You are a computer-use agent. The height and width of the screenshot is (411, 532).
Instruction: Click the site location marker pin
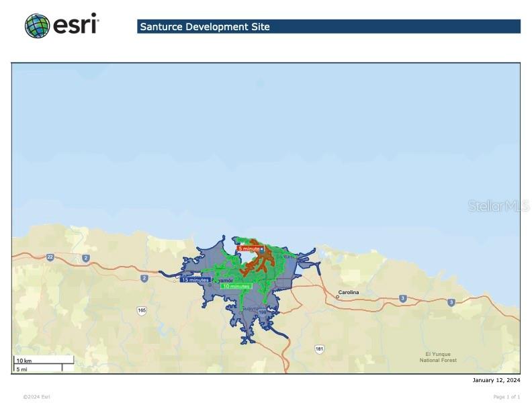[x=262, y=249]
